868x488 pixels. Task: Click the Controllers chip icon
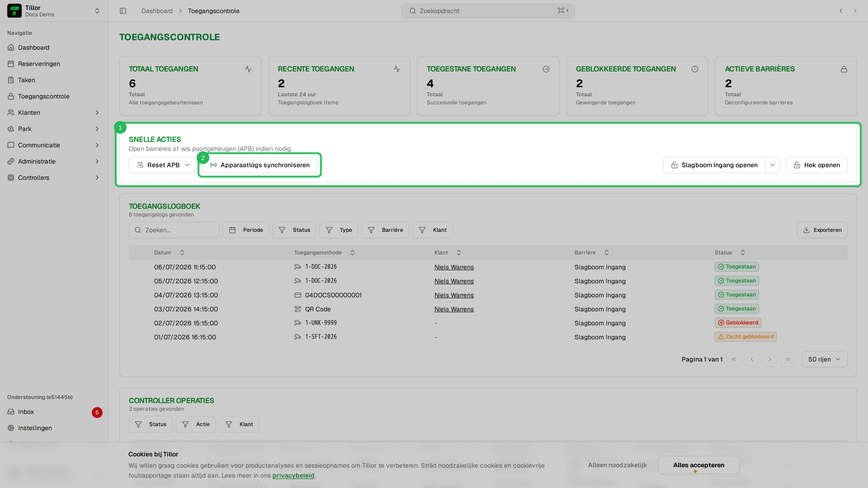tap(11, 178)
